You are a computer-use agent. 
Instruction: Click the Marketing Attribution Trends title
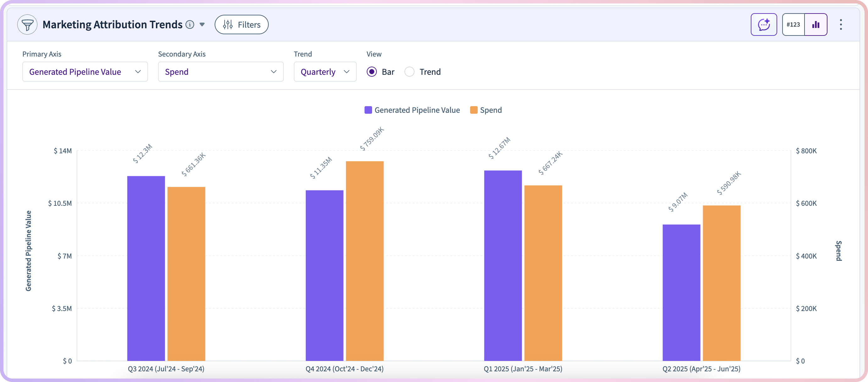[112, 25]
